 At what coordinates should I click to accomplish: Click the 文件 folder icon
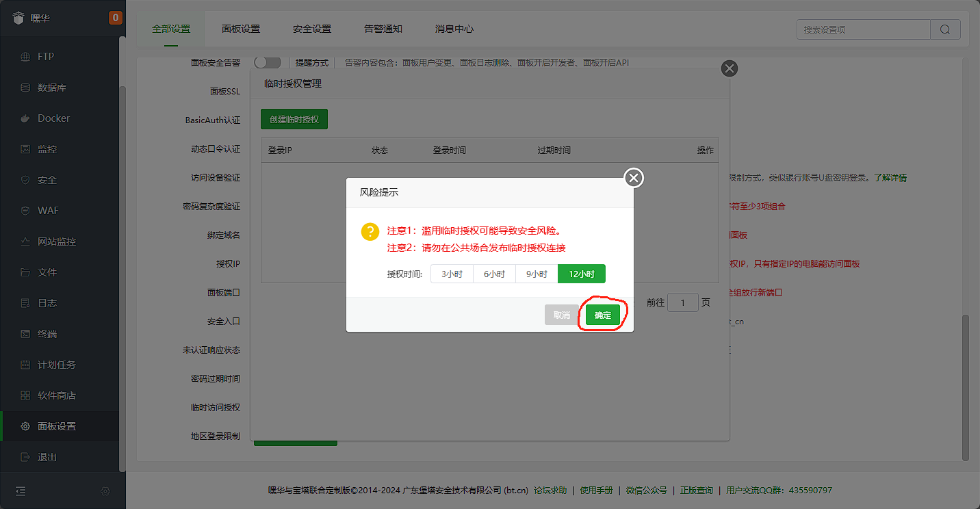pos(25,272)
